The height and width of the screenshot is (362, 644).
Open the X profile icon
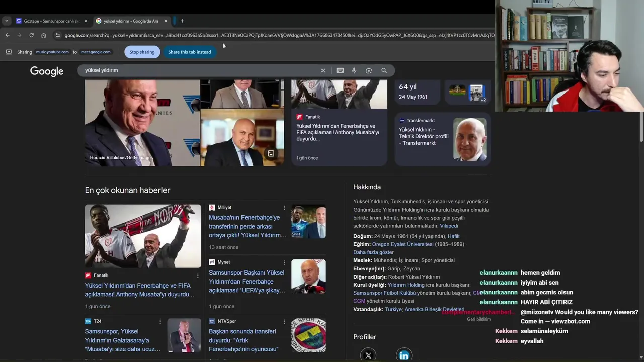point(368,355)
